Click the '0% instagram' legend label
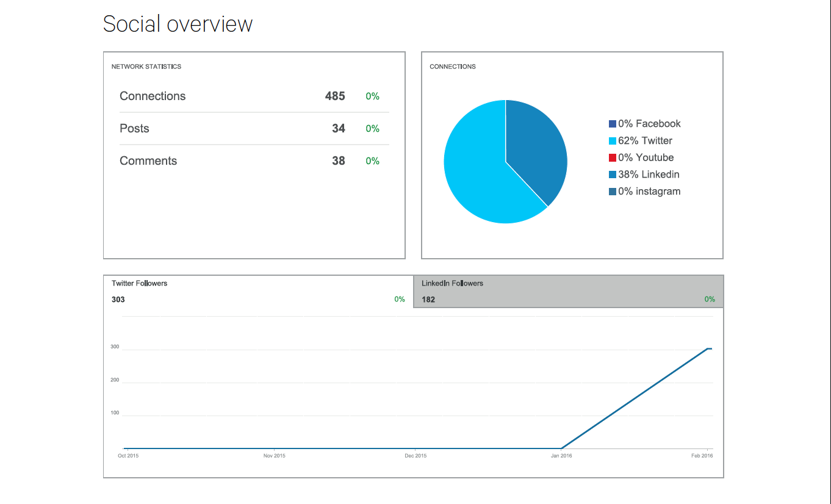 (649, 192)
